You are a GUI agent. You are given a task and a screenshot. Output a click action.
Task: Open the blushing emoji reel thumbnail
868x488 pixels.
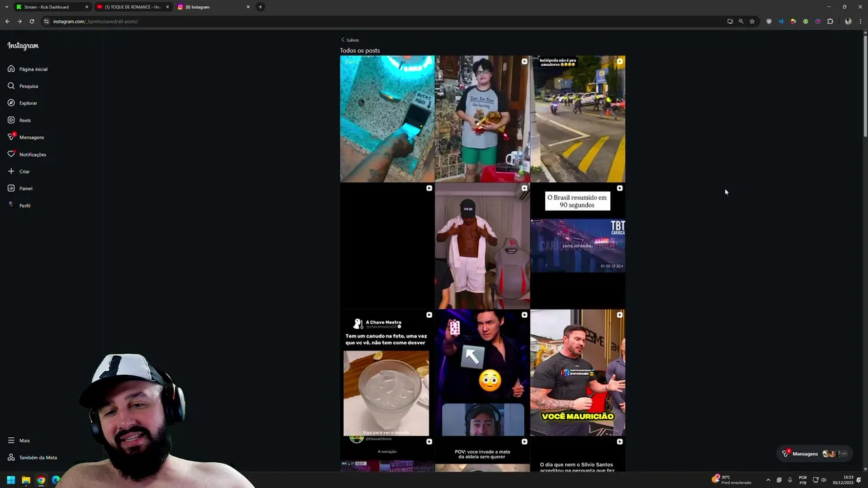[x=482, y=373]
